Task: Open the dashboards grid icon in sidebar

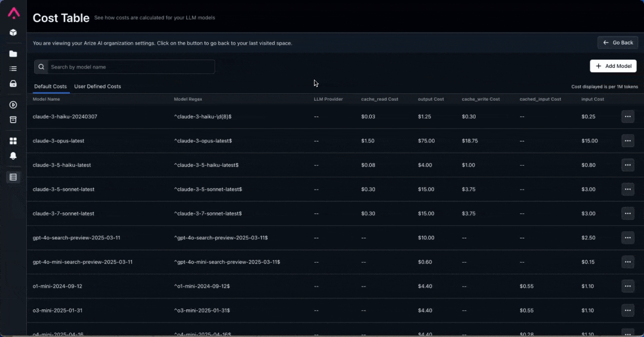Action: pyautogui.click(x=13, y=141)
